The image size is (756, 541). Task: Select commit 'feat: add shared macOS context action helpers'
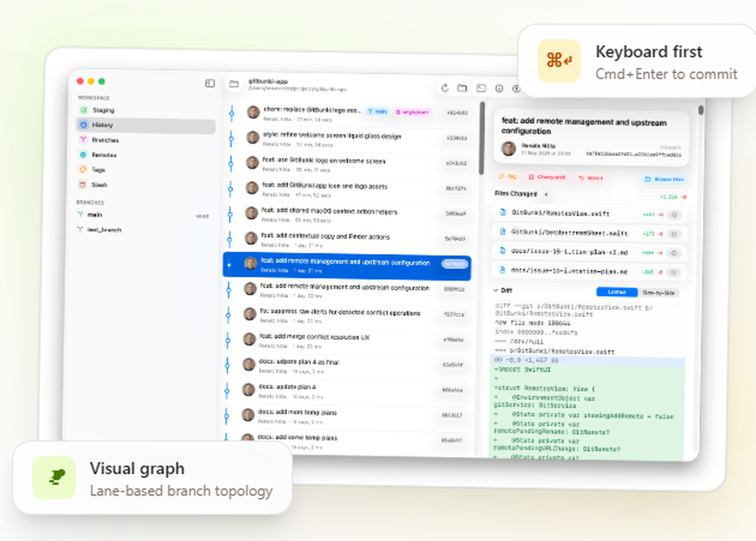tap(348, 214)
